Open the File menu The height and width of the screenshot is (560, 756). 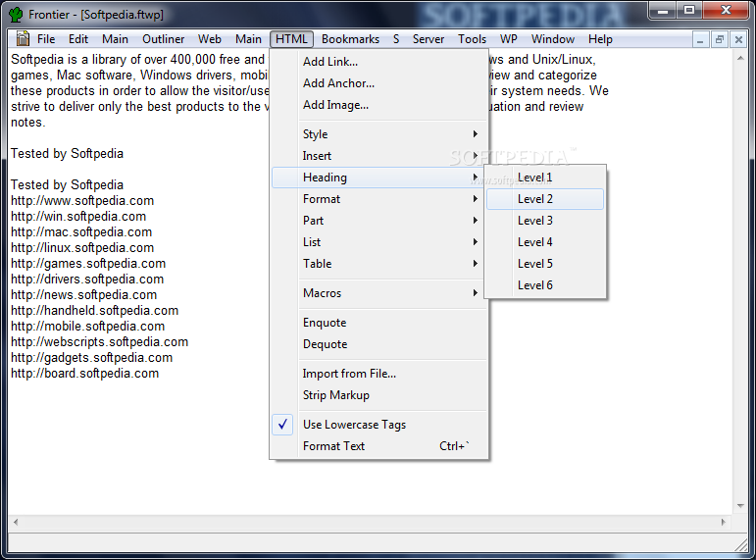46,39
